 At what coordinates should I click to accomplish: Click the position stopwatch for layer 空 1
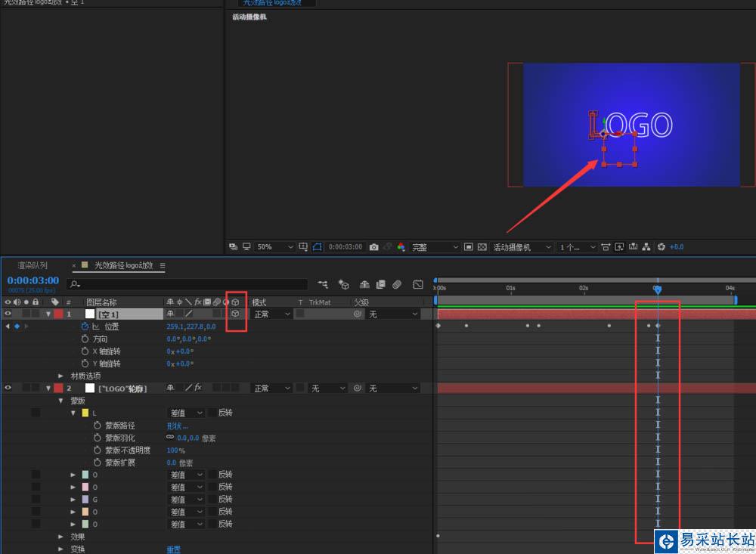85,327
